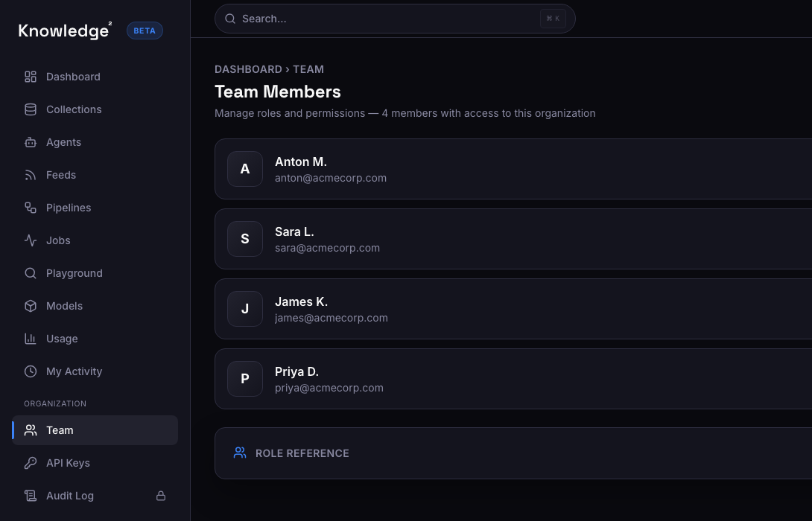
Task: Click the Feeds RSS icon
Action: tap(30, 175)
